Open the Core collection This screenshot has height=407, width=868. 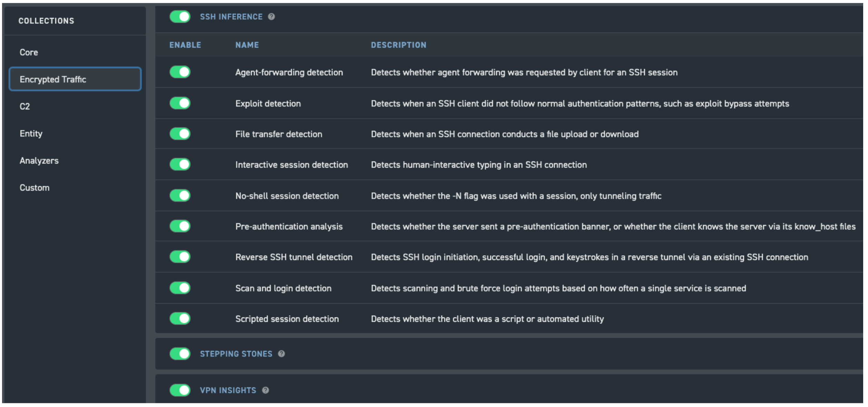click(x=29, y=52)
